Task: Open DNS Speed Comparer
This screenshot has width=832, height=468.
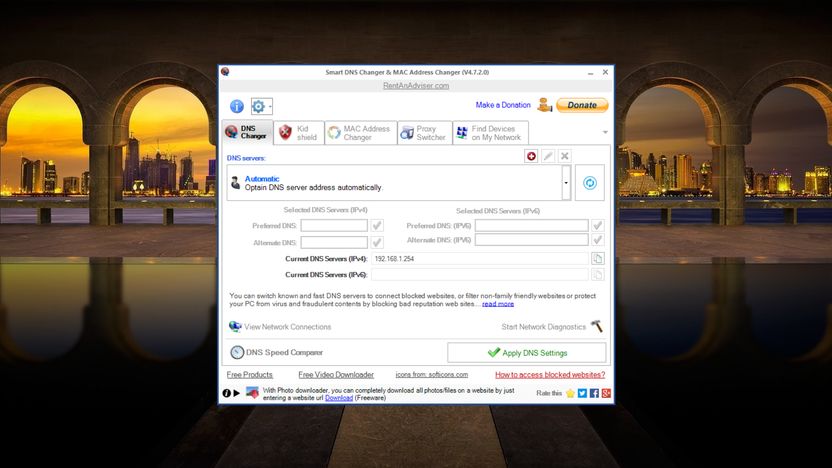Action: point(276,352)
